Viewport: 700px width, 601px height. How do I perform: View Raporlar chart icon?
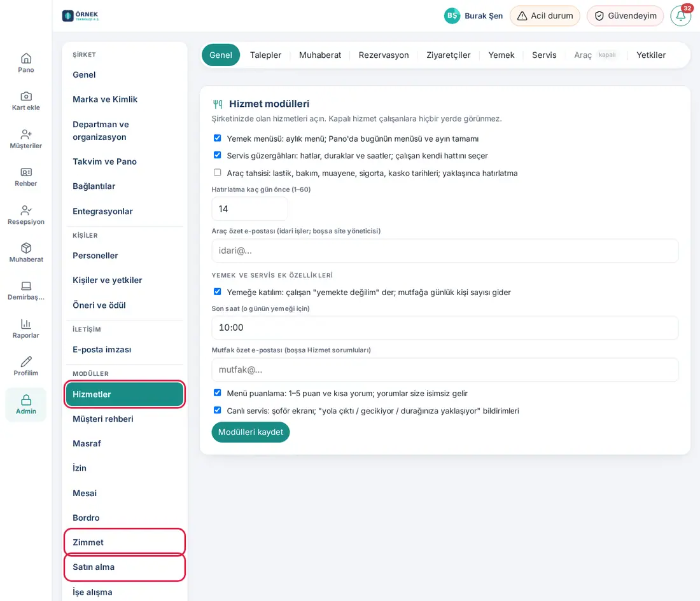point(26,324)
